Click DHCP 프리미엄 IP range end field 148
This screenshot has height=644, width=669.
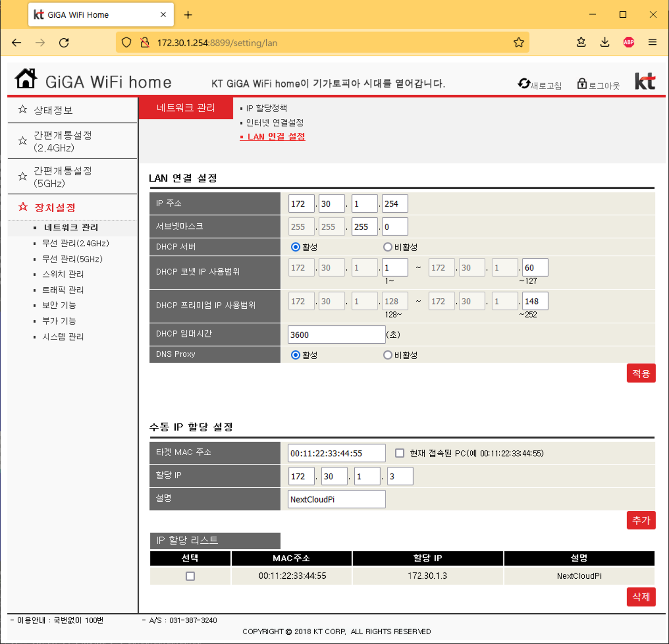point(535,301)
